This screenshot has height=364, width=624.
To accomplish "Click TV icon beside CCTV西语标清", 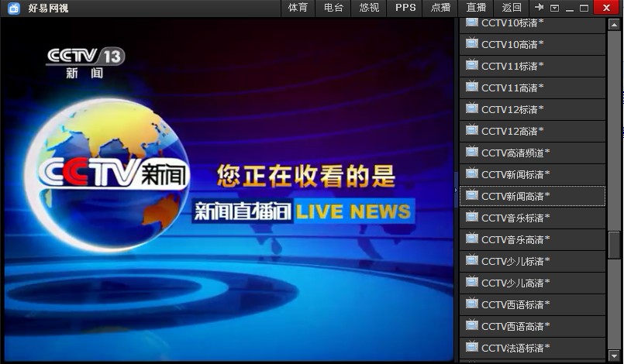I will click(471, 303).
